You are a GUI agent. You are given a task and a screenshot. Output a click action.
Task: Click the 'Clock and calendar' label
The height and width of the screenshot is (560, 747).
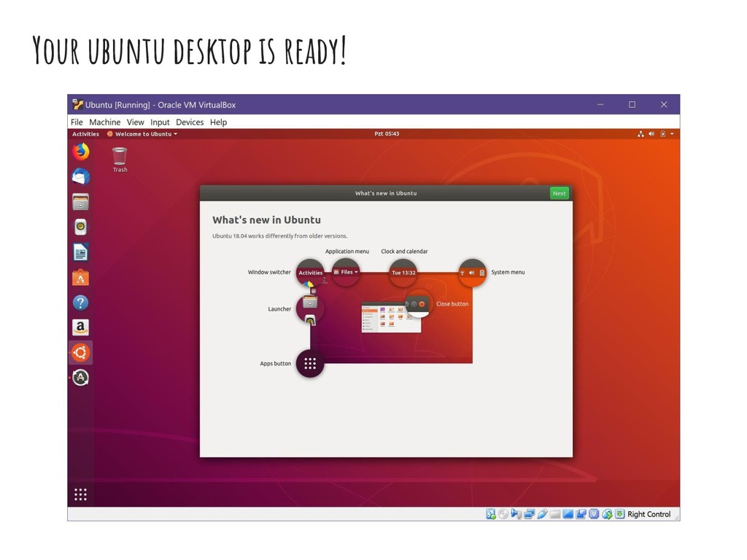click(x=404, y=252)
